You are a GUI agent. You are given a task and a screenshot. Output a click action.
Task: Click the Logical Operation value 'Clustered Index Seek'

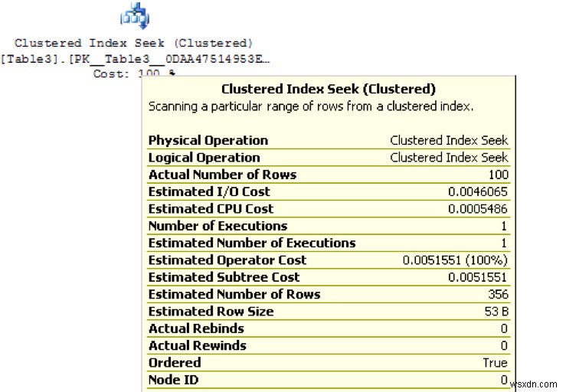(449, 158)
